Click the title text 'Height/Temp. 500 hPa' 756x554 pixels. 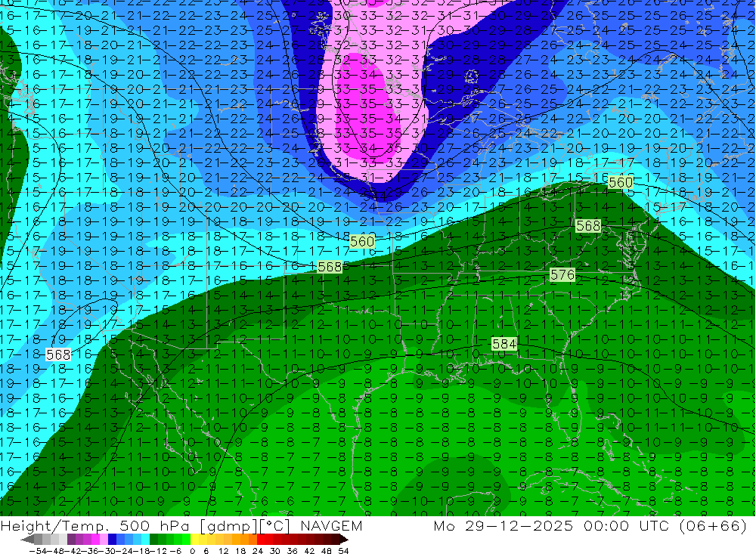click(97, 525)
